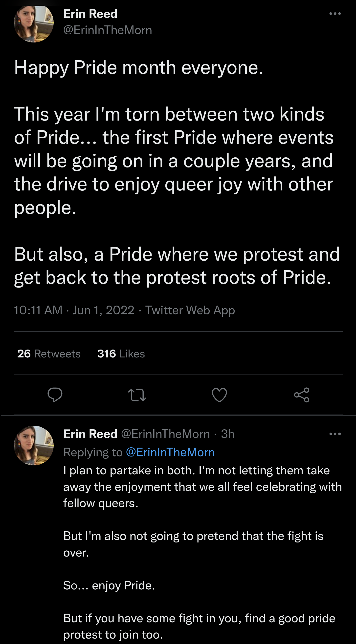Click the reply speech bubble icon
This screenshot has width=356, height=644.
[55, 395]
